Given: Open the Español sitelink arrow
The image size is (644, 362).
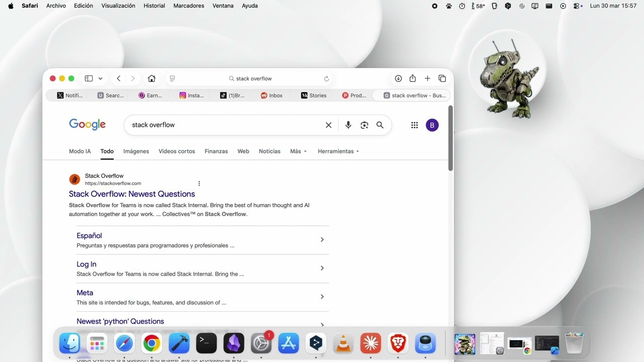Looking at the screenshot, I should pyautogui.click(x=322, y=240).
